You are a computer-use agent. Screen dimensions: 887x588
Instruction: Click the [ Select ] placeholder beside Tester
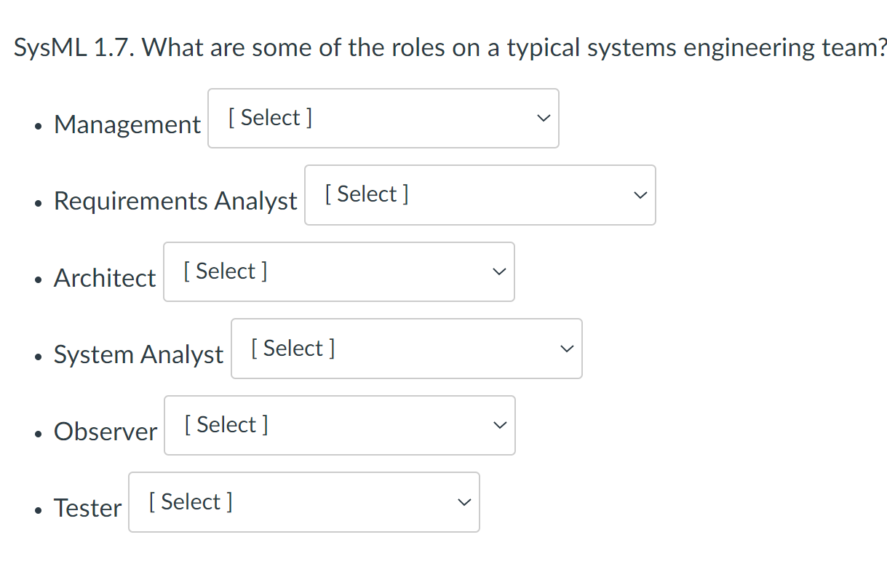coord(190,501)
